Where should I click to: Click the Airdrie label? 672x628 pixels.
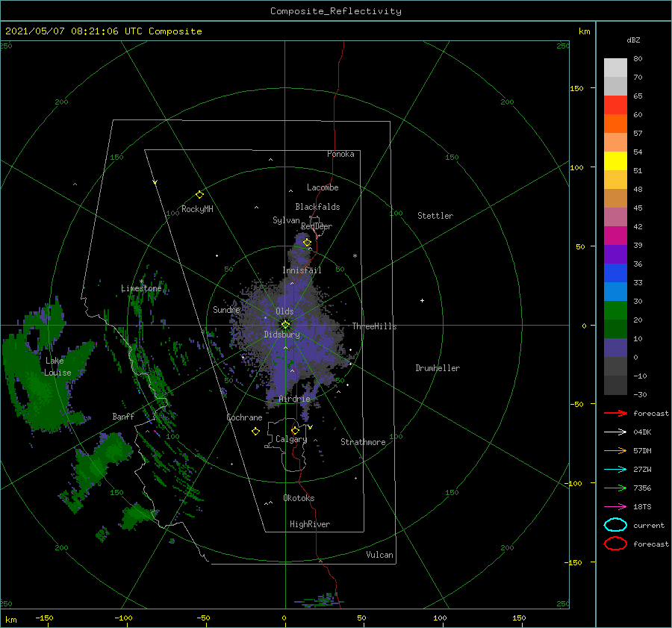pyautogui.click(x=294, y=399)
